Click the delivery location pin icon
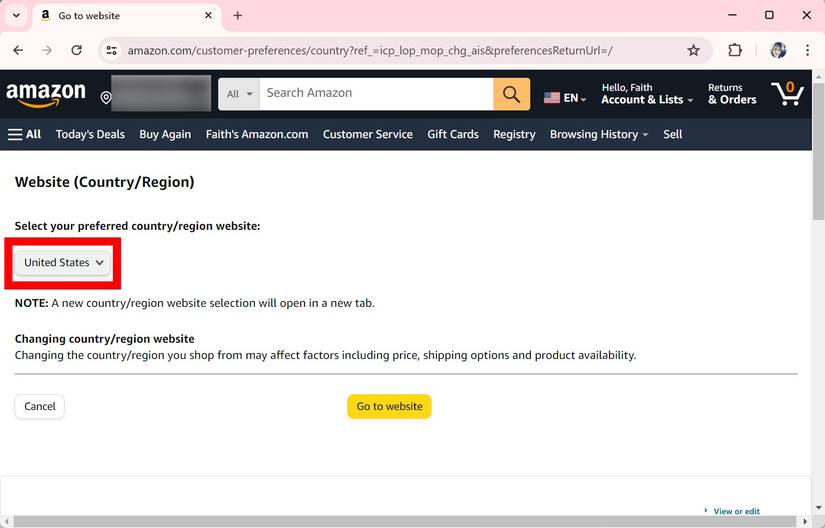The height and width of the screenshot is (528, 825). [x=106, y=98]
